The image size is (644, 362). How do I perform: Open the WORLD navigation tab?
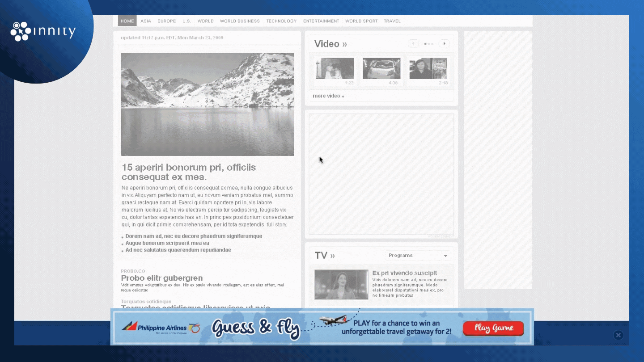pyautogui.click(x=206, y=21)
